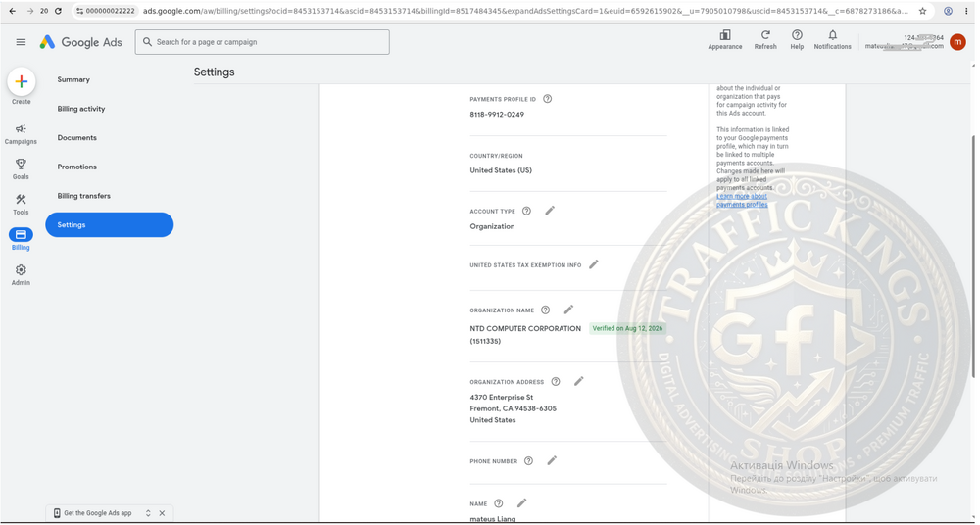Open browser profile icon

(x=948, y=11)
